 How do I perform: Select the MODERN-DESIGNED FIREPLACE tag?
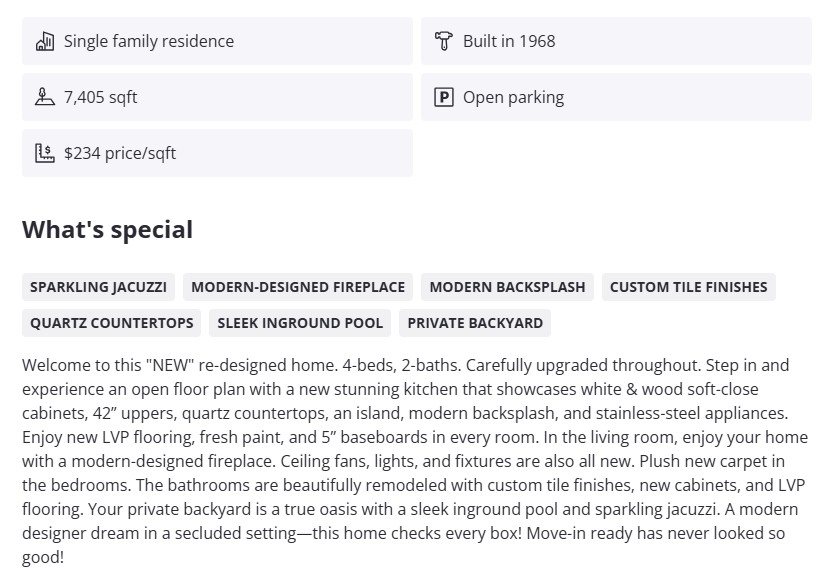coord(298,287)
